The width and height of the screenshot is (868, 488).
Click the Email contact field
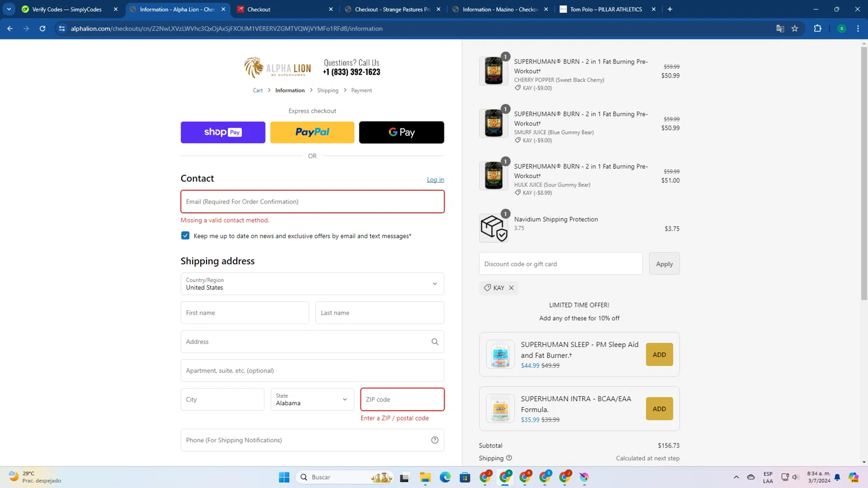click(312, 202)
